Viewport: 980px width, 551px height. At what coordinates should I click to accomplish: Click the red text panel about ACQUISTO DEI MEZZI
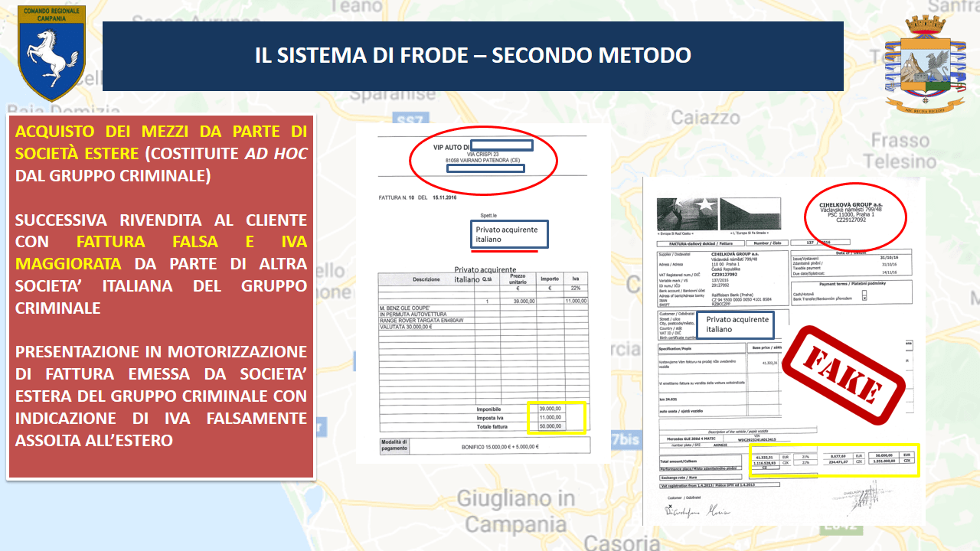pos(161,297)
